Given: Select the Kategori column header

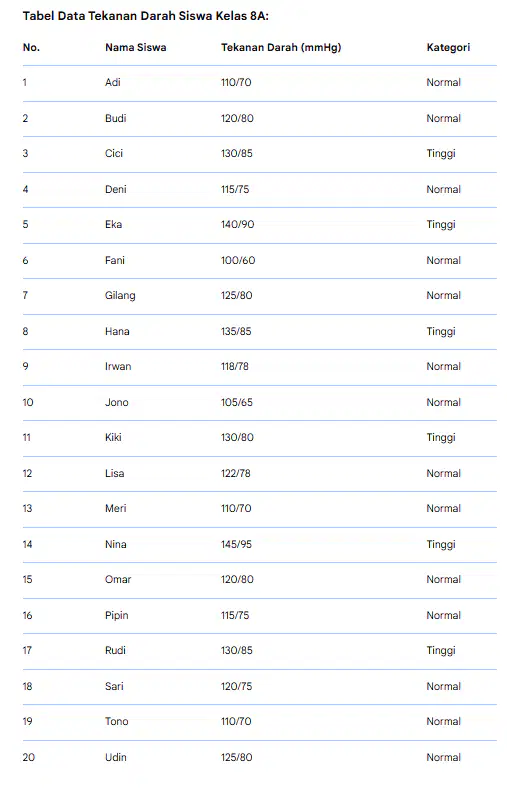Looking at the screenshot, I should click(x=448, y=47).
